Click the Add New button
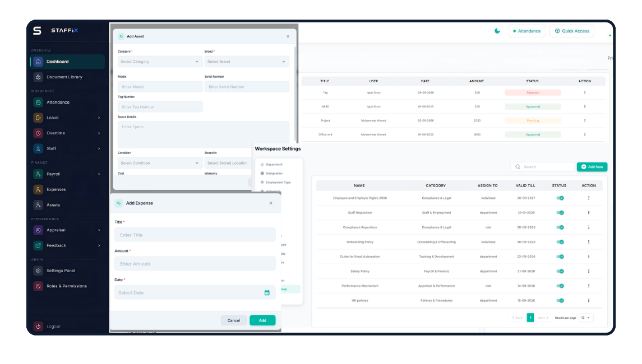Image resolution: width=642 pixels, height=364 pixels. point(592,167)
